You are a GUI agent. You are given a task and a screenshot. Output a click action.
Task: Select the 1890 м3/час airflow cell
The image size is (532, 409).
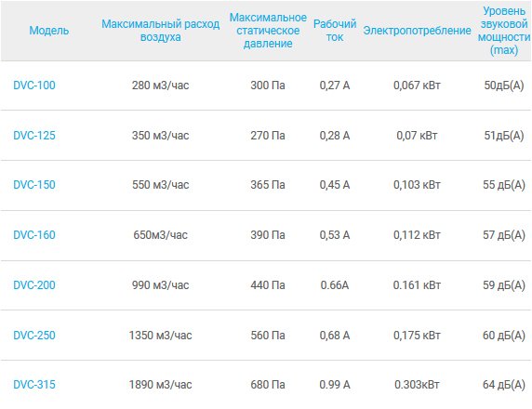(x=161, y=385)
